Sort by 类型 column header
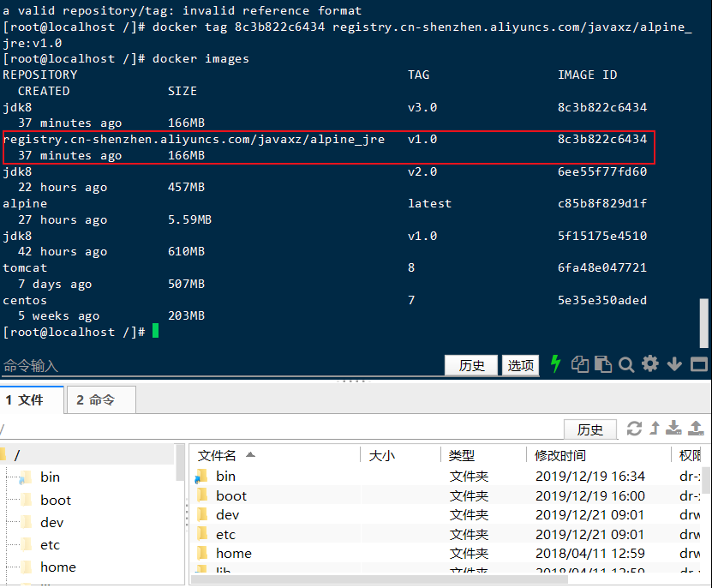The width and height of the screenshot is (712, 588). click(483, 455)
